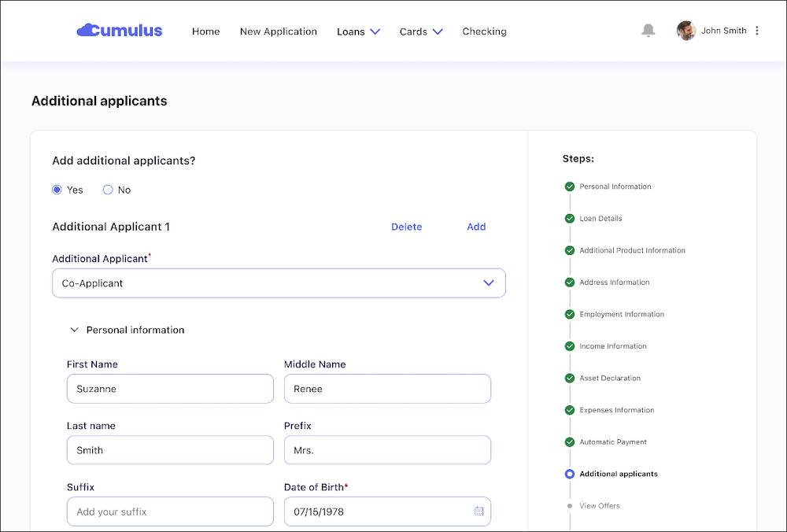Open the notifications bell

(648, 31)
